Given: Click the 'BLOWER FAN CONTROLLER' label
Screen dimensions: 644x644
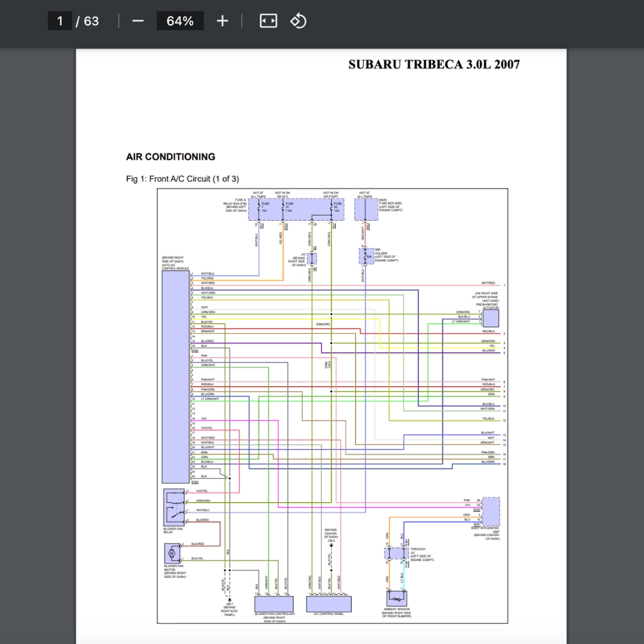Looking at the screenshot, I should coord(274,614).
